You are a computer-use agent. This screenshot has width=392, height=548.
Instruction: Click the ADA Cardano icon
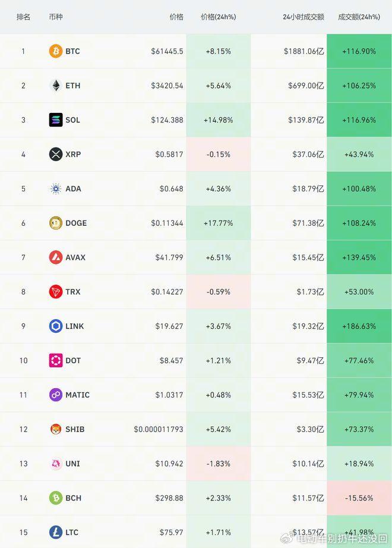point(56,189)
